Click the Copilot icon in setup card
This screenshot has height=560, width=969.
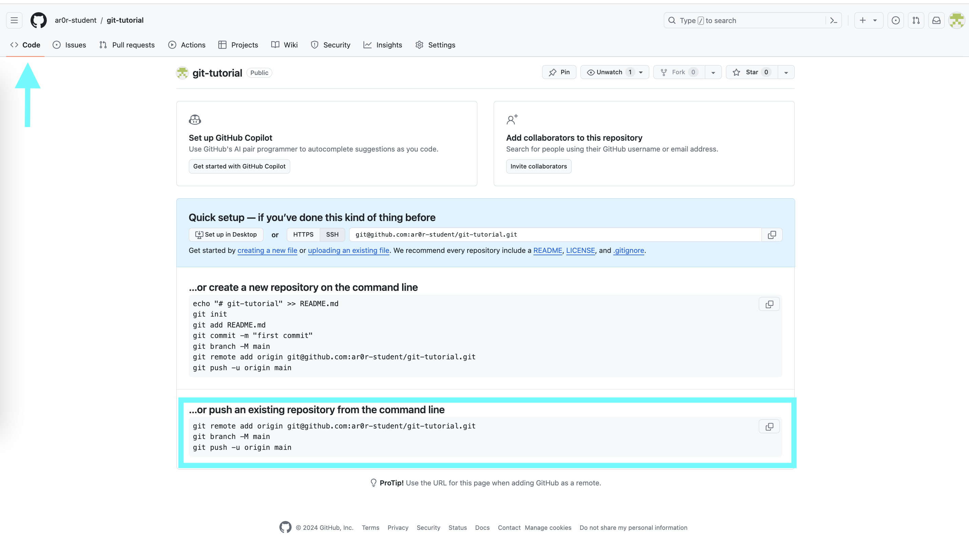(195, 120)
